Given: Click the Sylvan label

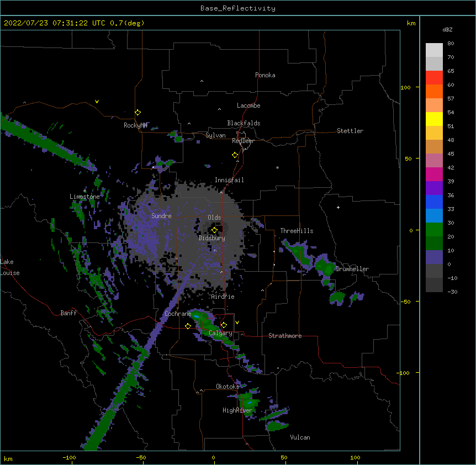Looking at the screenshot, I should click(x=215, y=135).
